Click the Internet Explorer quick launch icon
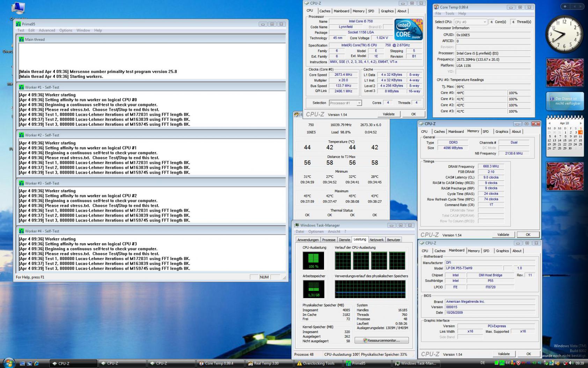The height and width of the screenshot is (368, 588). [x=36, y=363]
